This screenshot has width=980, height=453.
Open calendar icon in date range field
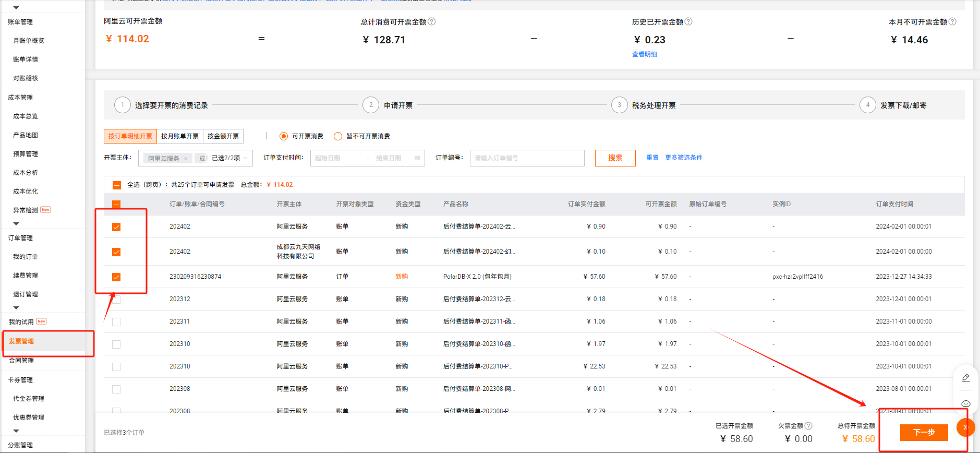[417, 158]
